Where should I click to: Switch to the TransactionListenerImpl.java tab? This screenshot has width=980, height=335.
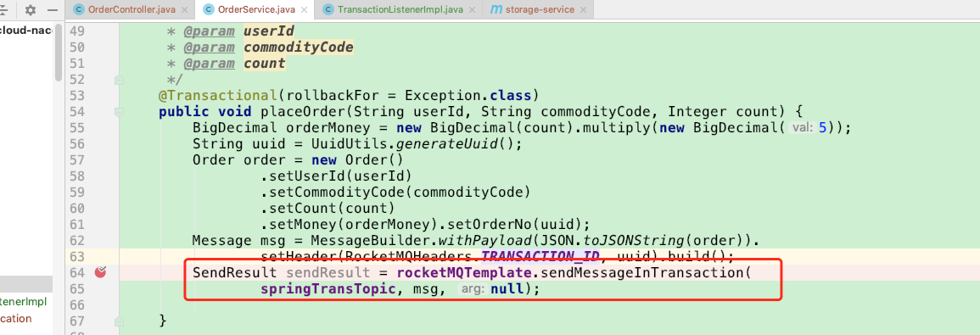click(400, 9)
